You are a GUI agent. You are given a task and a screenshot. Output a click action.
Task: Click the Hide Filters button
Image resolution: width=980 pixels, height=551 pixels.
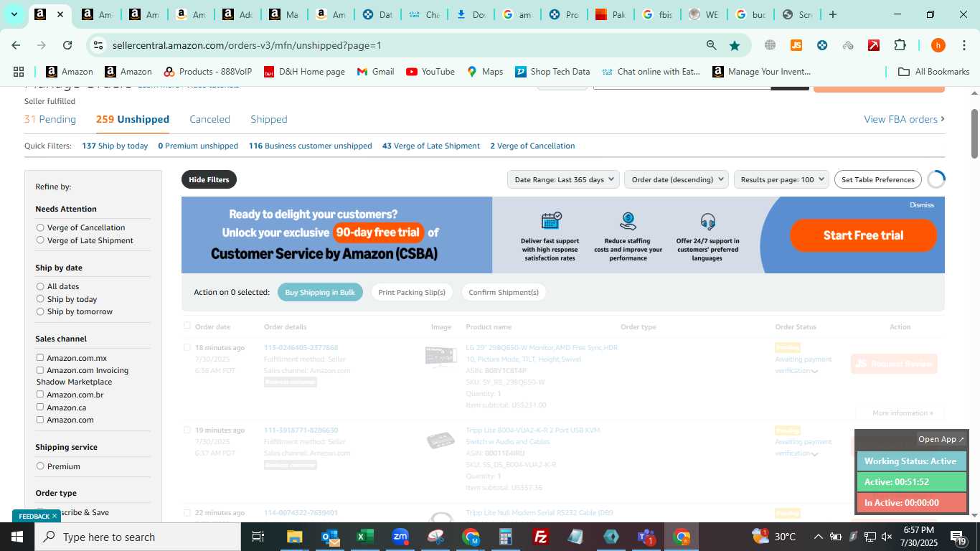pos(209,179)
